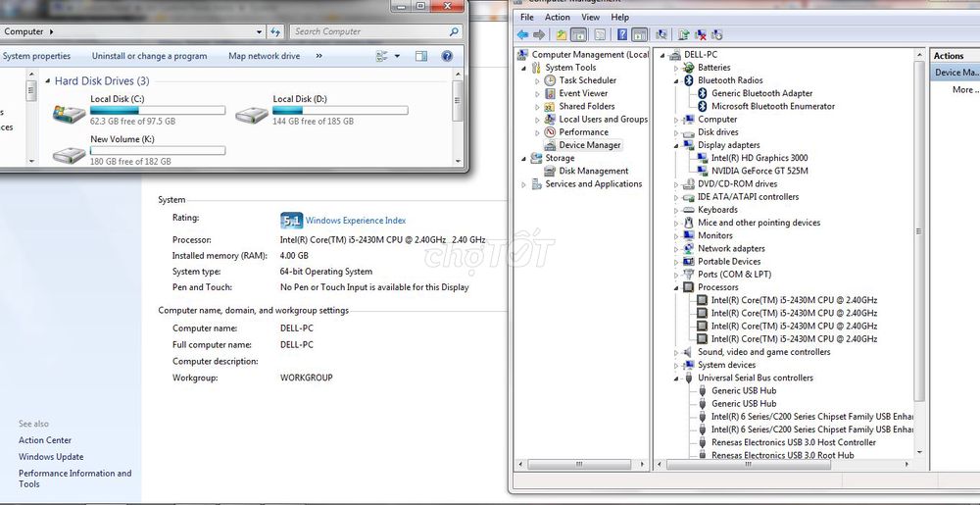Screen dimensions: 980x505
Task: Open the Help menu
Action: 620,17
